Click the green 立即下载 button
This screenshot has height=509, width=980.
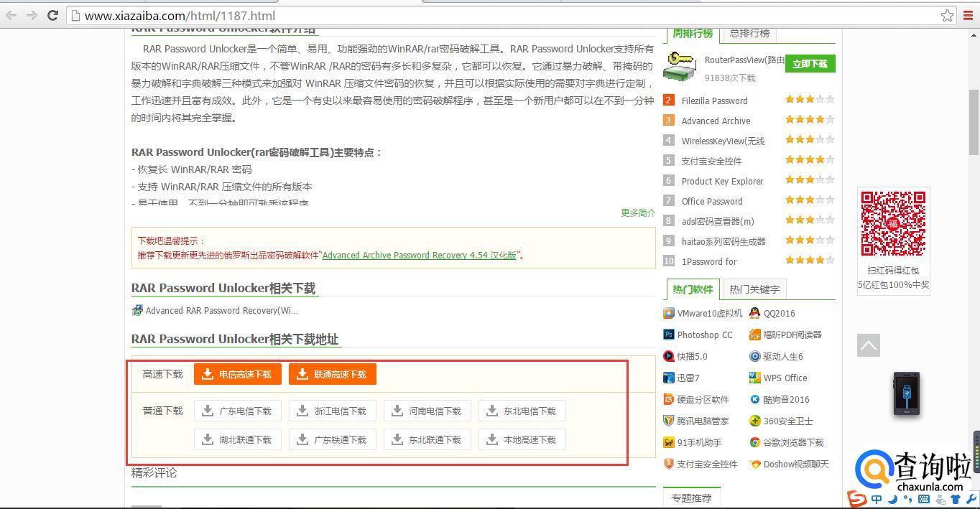pyautogui.click(x=810, y=63)
